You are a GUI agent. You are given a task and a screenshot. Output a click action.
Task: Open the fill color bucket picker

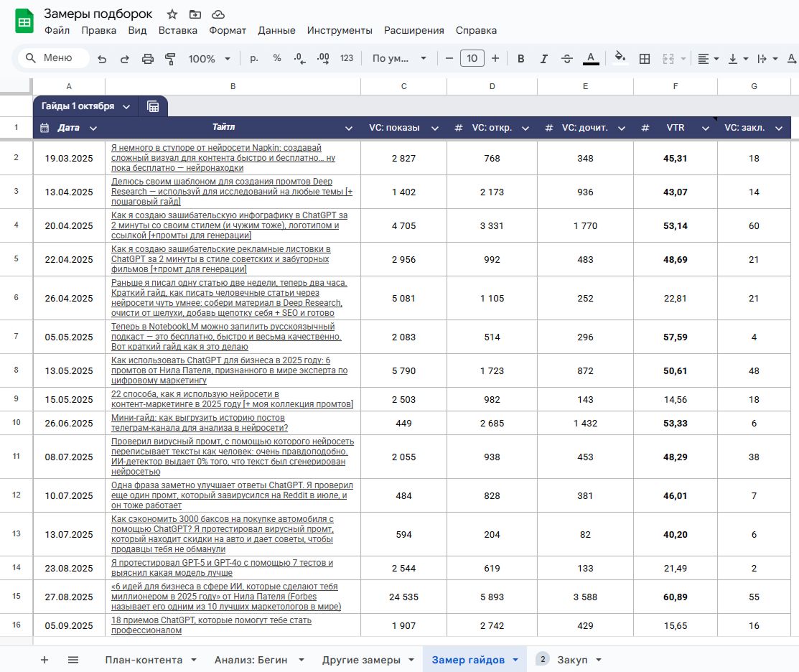(x=620, y=59)
